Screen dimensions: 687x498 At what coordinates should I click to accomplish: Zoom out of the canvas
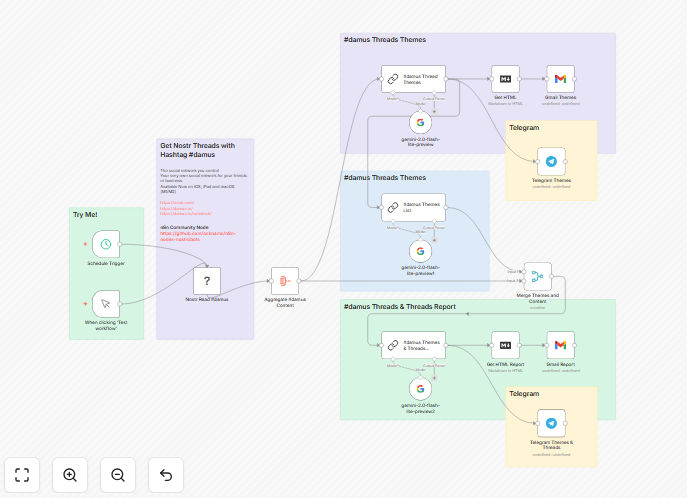pos(118,475)
